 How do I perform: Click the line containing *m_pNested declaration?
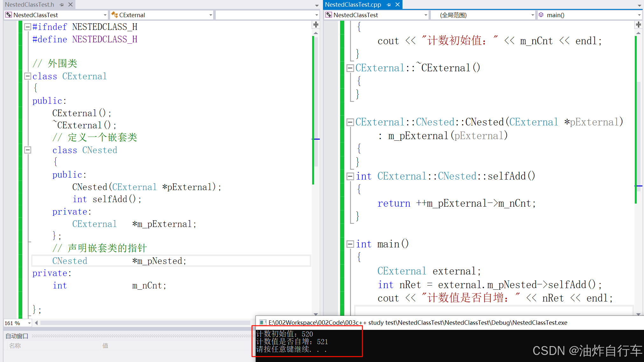click(159, 261)
